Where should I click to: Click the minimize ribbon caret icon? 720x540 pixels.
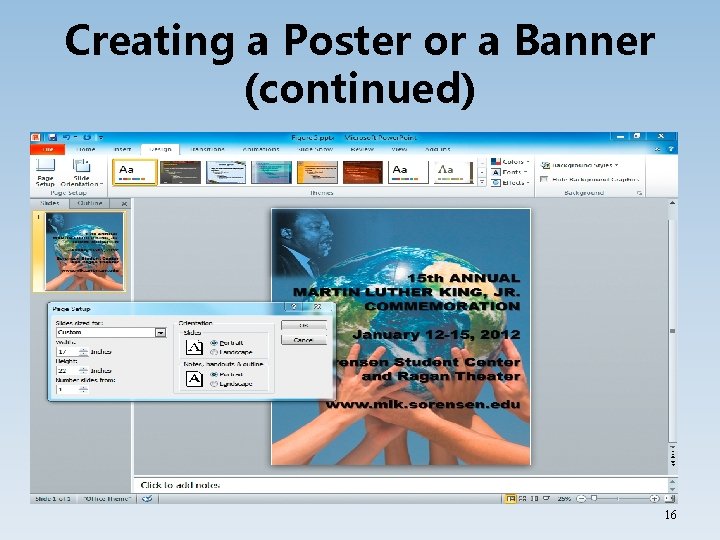click(657, 149)
